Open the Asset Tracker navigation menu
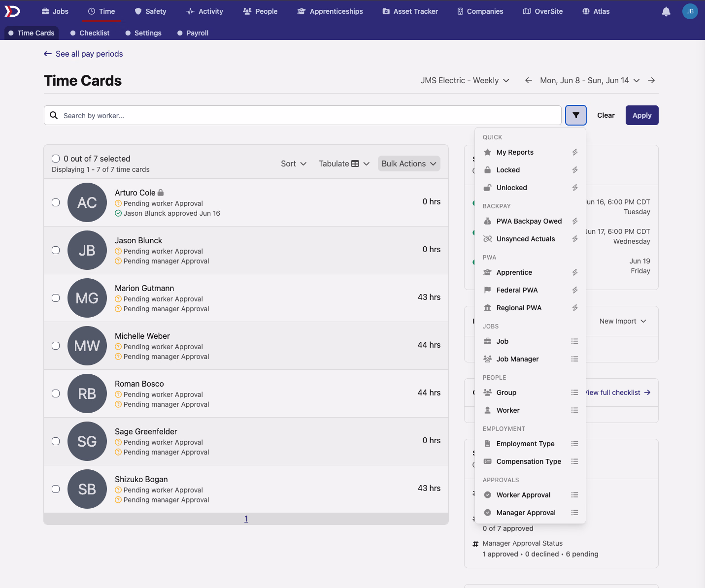Image resolution: width=705 pixels, height=588 pixels. [x=410, y=11]
